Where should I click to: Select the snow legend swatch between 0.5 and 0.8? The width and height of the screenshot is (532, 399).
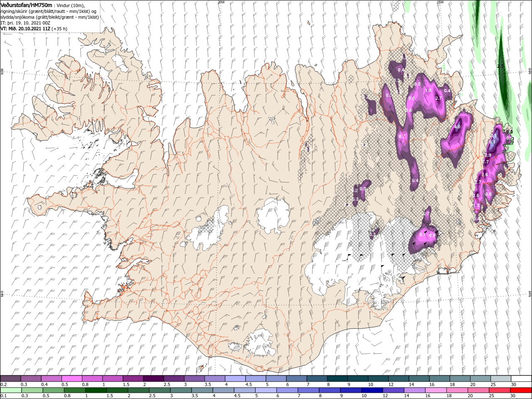click(72, 379)
